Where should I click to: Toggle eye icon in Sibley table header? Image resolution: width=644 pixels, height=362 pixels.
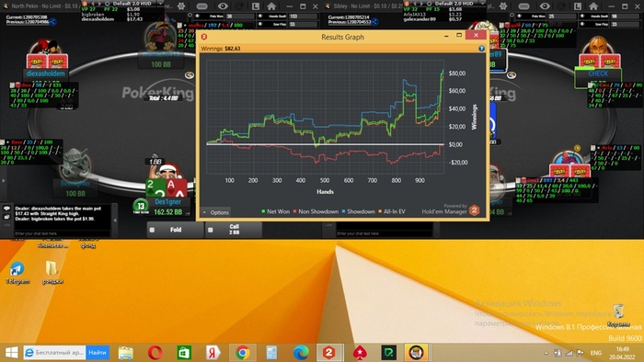click(545, 6)
